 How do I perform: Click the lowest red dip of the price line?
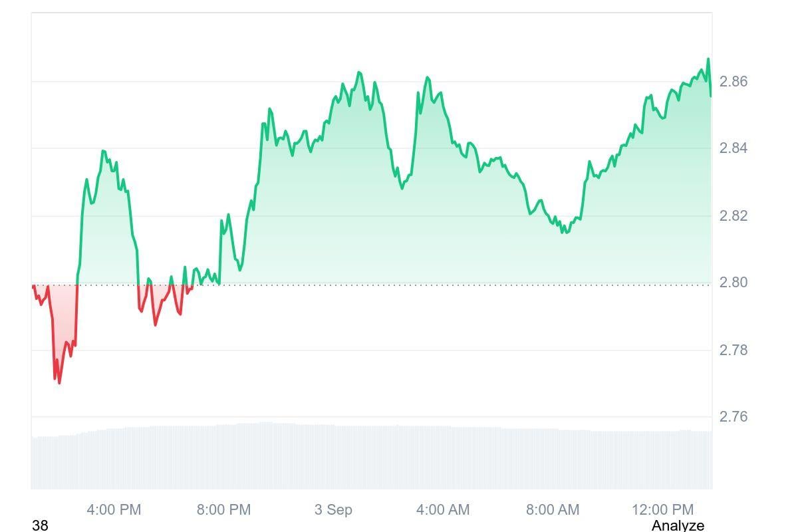[59, 382]
